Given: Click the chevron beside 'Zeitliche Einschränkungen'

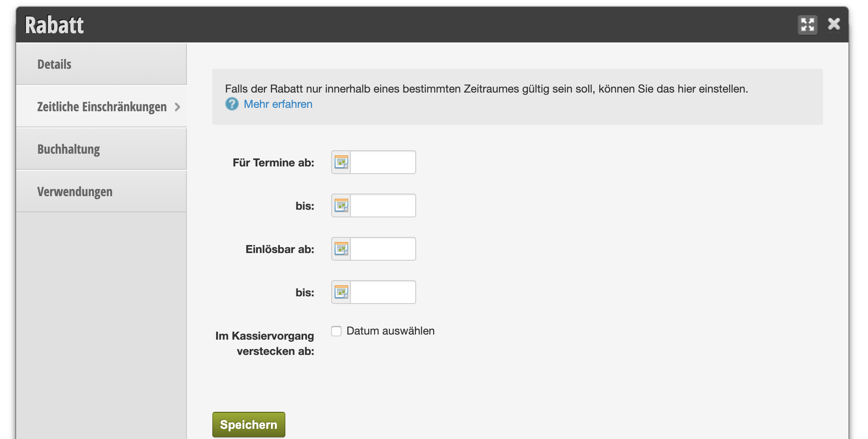Looking at the screenshot, I should pyautogui.click(x=178, y=107).
